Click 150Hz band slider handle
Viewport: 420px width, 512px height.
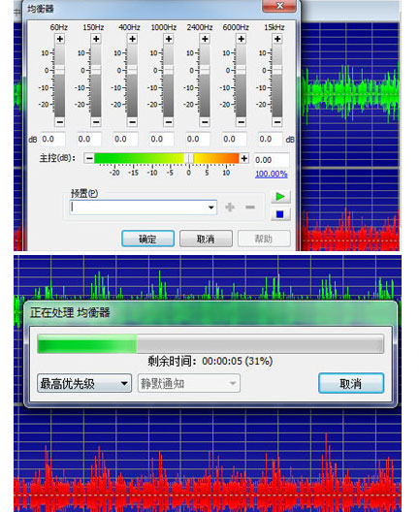96,70
